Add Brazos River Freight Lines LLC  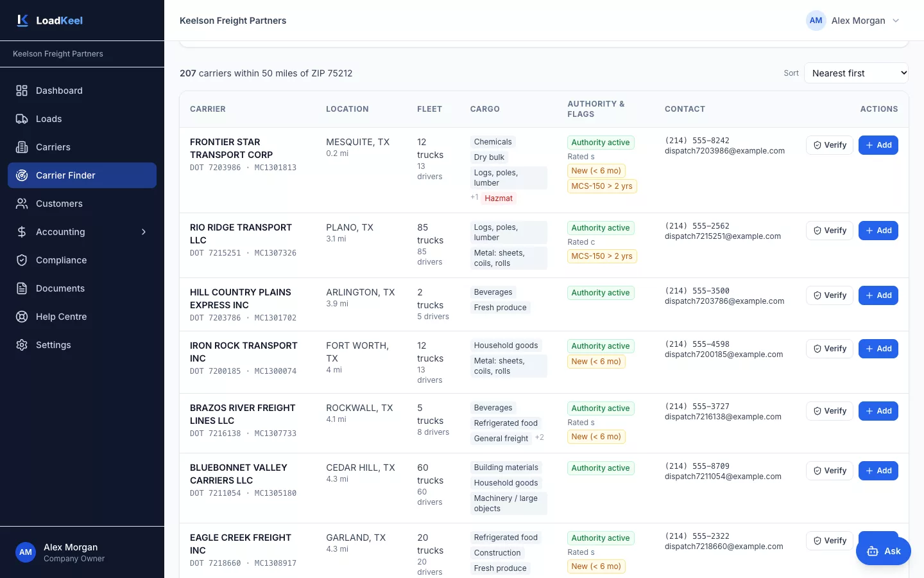pos(878,411)
